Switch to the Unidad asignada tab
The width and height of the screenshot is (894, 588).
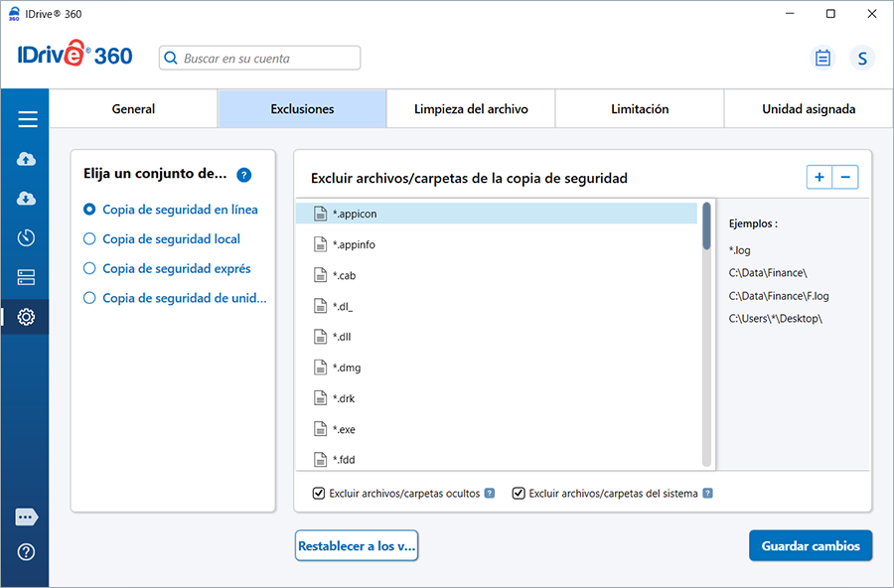(808, 109)
